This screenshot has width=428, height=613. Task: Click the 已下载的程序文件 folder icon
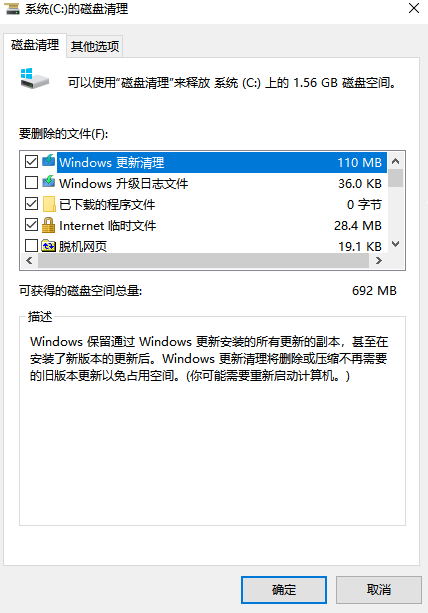(48, 204)
